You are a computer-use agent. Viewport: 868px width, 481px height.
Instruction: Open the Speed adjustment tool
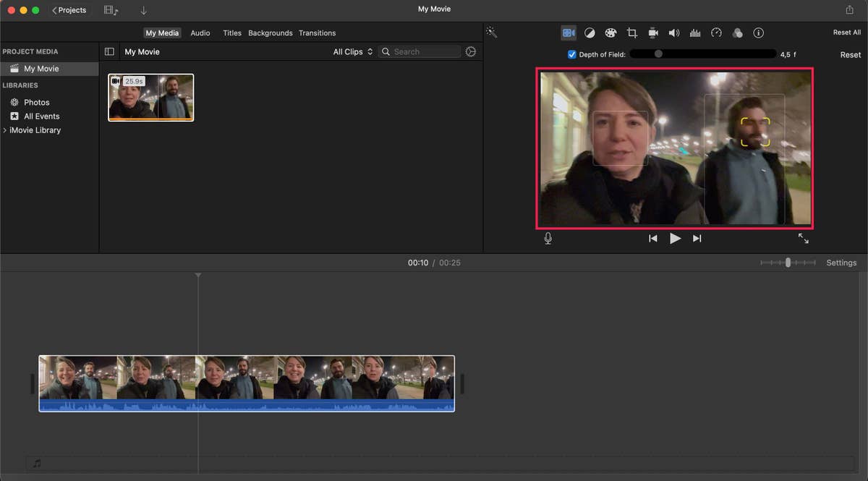pos(716,33)
